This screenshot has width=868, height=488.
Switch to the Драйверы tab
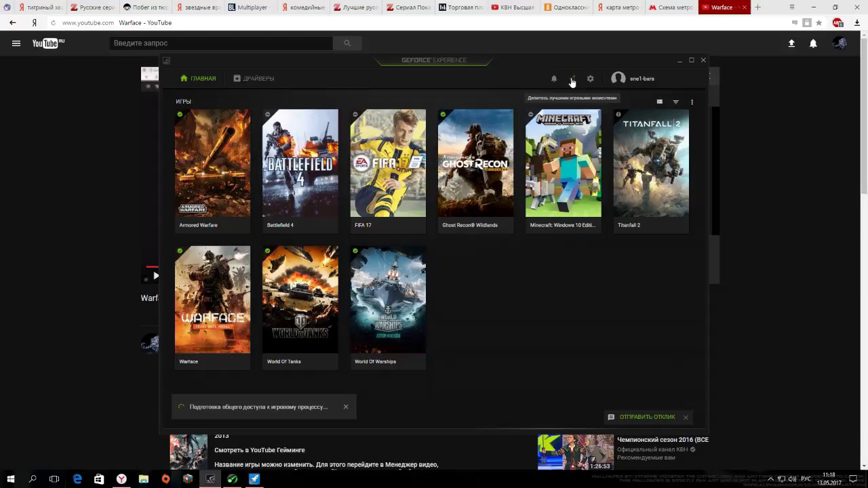click(x=254, y=79)
